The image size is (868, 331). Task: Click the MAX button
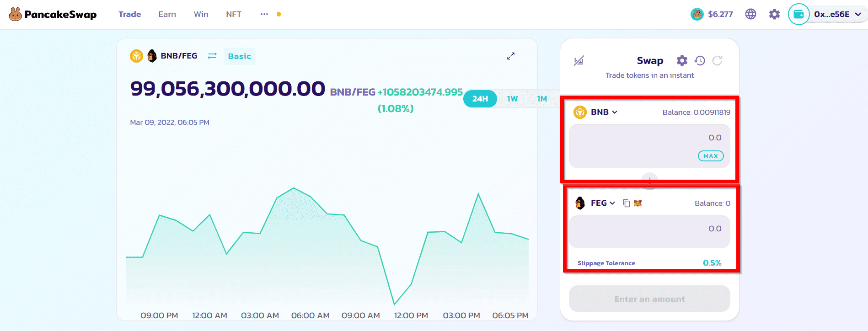(x=711, y=156)
